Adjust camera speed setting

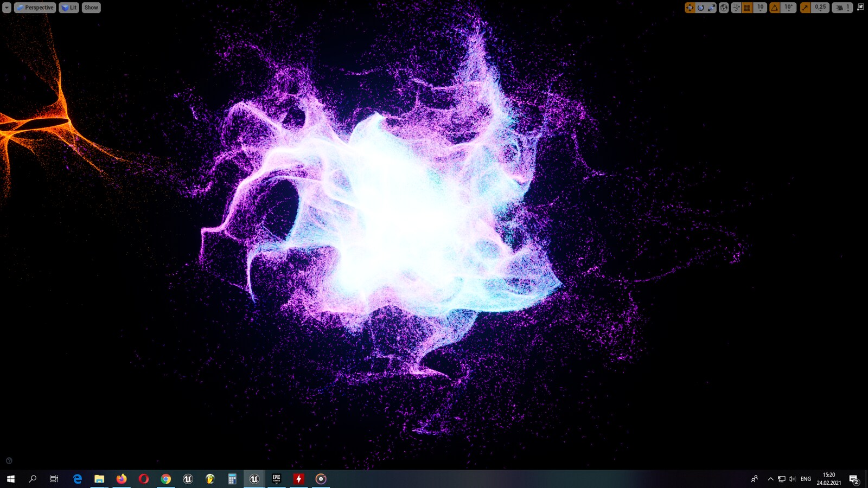click(x=842, y=8)
